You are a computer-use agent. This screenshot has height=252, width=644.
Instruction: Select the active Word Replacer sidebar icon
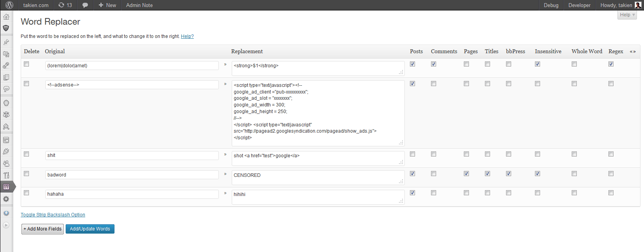[x=6, y=187]
